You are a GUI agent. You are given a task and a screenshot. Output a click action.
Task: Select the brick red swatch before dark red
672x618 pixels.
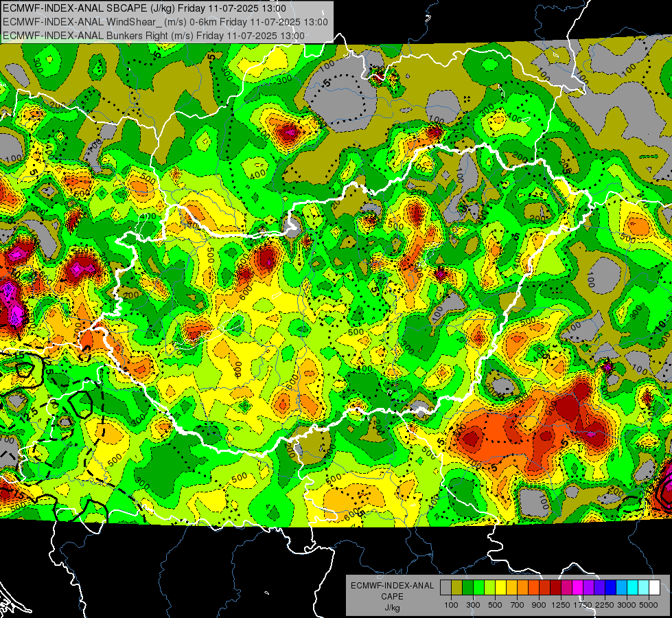pyautogui.click(x=545, y=588)
